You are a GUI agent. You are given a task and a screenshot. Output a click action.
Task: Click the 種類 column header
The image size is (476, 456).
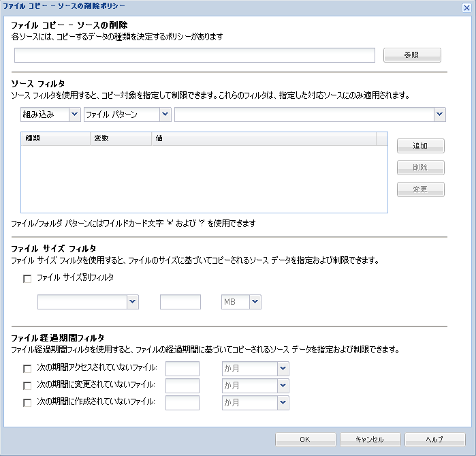click(x=56, y=138)
